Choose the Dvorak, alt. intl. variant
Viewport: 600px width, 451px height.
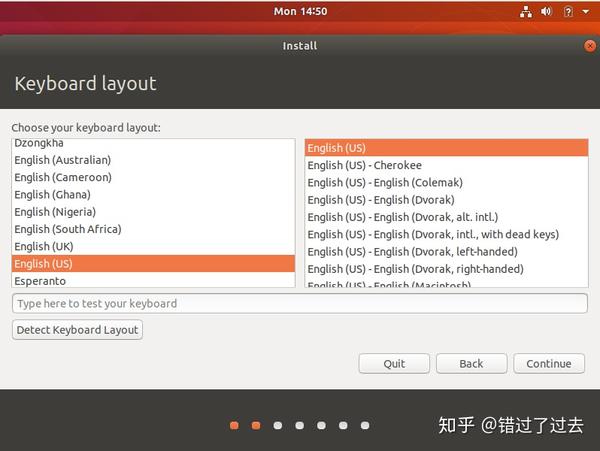446,217
